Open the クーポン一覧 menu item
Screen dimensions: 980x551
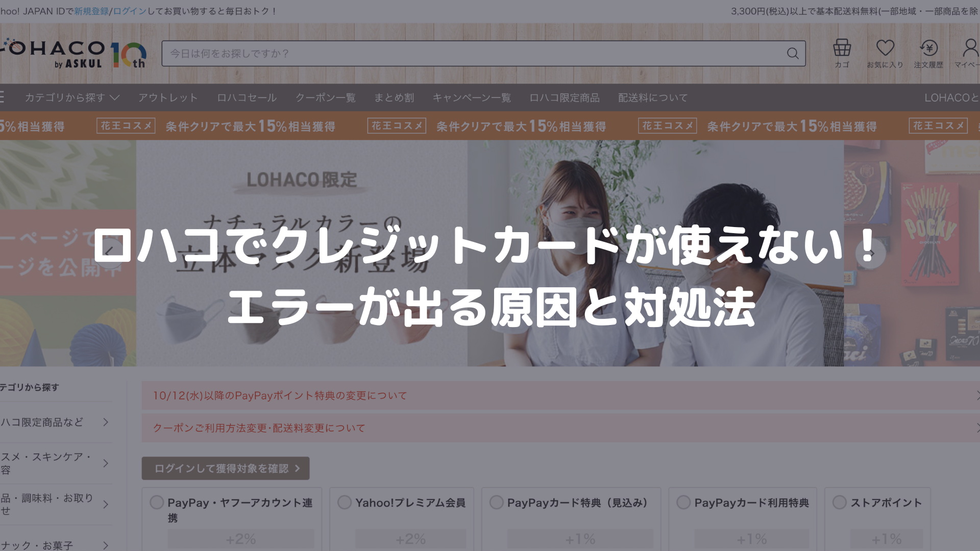325,97
